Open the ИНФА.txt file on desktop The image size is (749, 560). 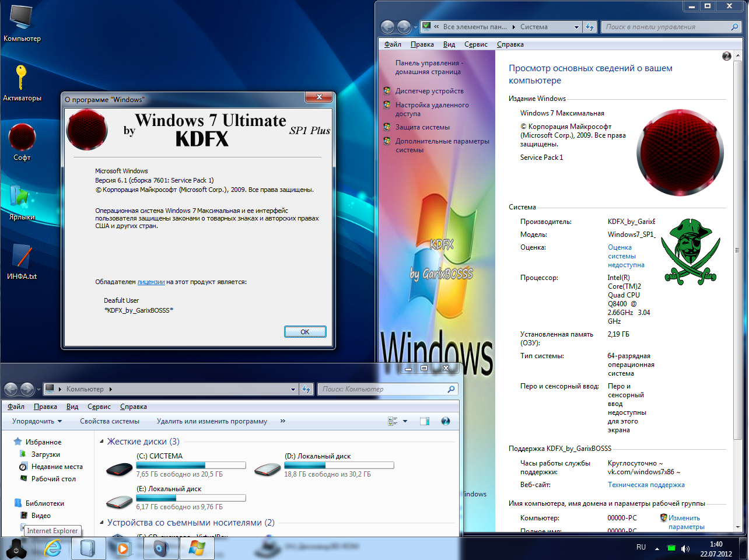tap(22, 262)
